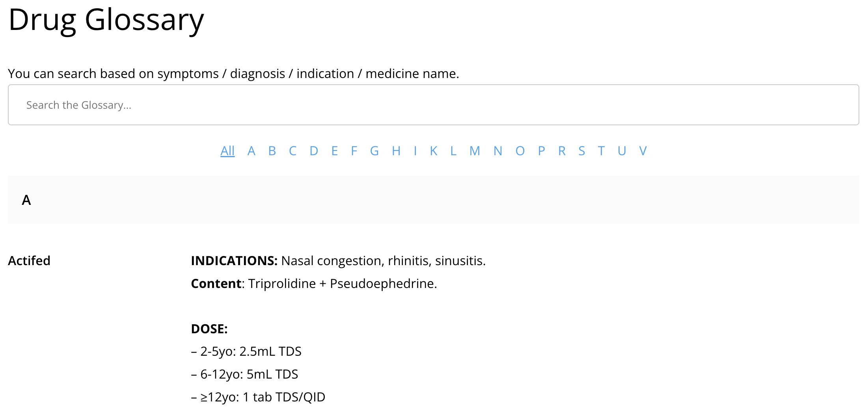Filter glossary by letter B
868x416 pixels.
(272, 150)
